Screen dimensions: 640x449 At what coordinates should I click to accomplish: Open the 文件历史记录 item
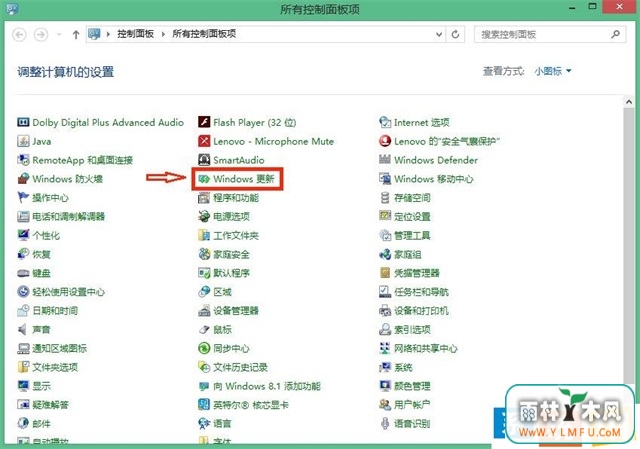(233, 367)
